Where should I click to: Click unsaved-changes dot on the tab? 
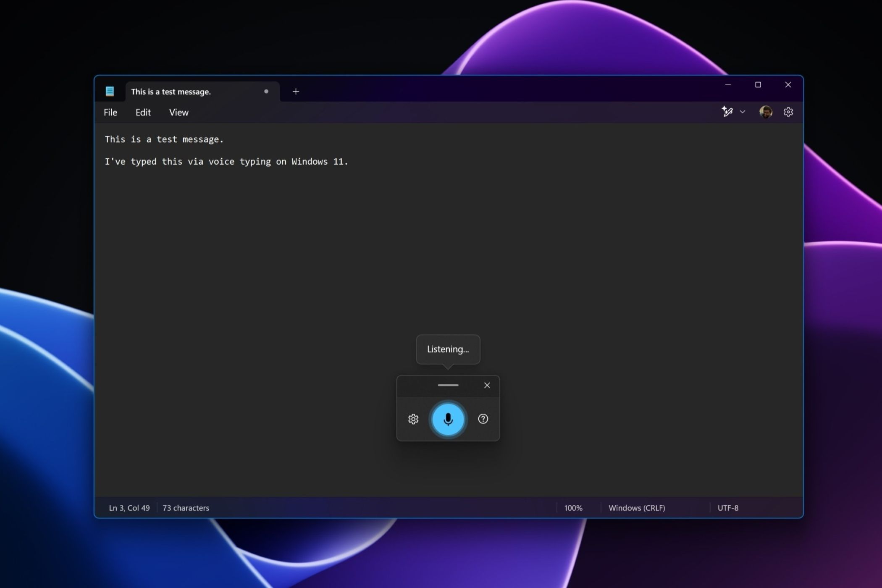point(266,92)
